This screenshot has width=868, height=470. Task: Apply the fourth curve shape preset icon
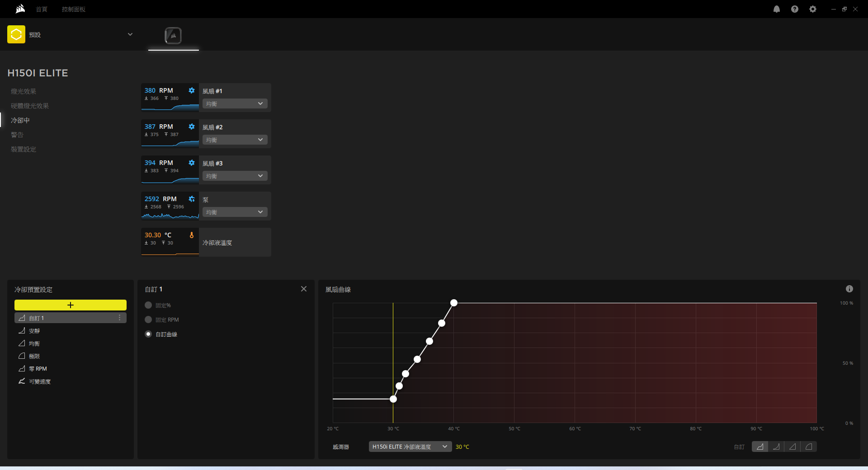pyautogui.click(x=809, y=446)
